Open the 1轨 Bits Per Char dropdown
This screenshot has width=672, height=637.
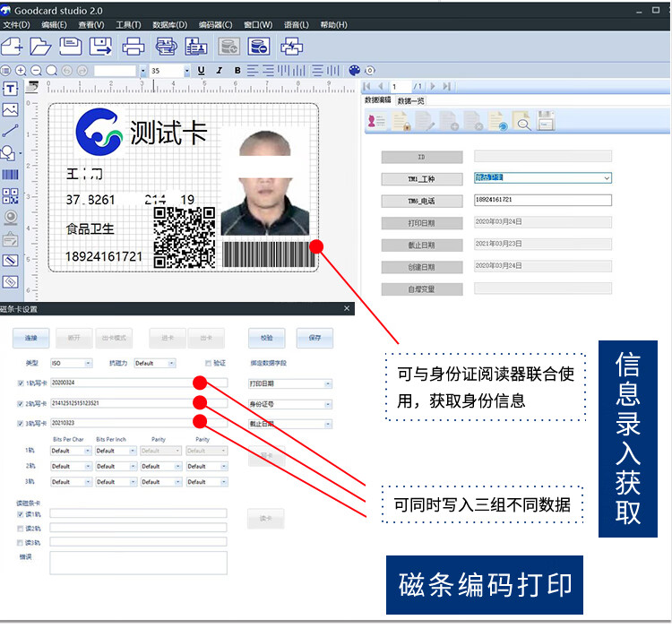pos(71,451)
